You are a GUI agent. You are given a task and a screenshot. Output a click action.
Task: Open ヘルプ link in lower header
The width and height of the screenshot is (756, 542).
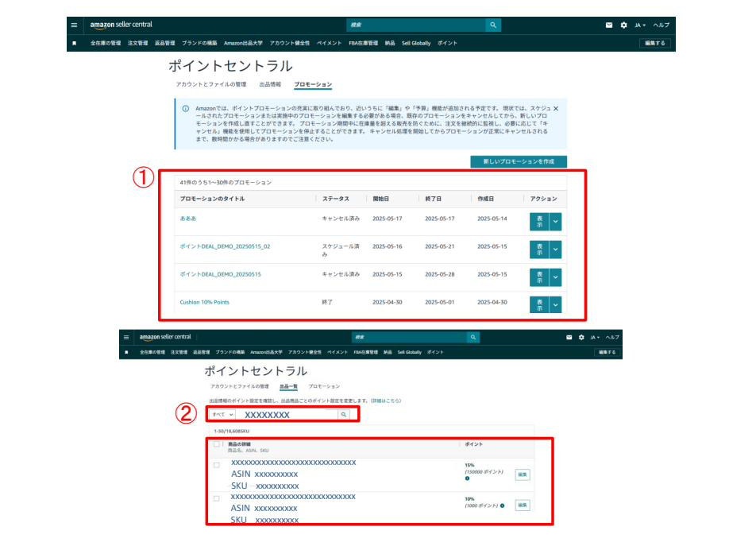pos(613,338)
